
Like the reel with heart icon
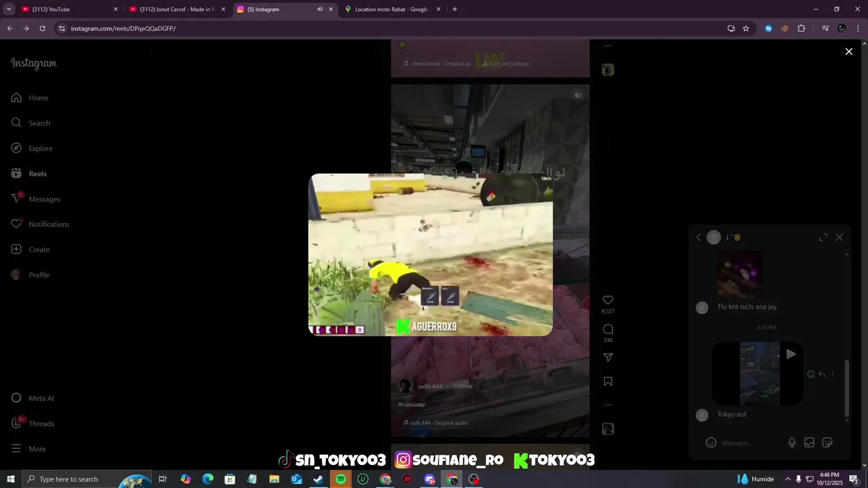(608, 300)
